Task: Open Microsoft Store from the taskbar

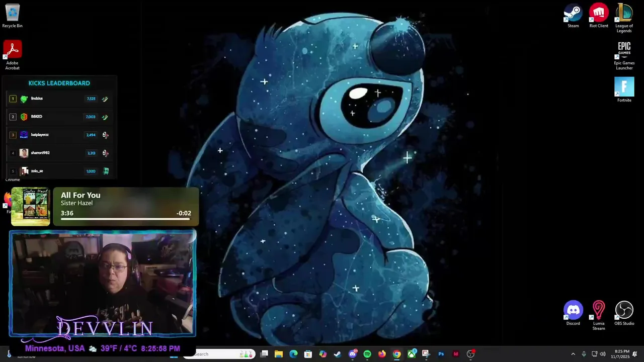Action: pos(308,354)
